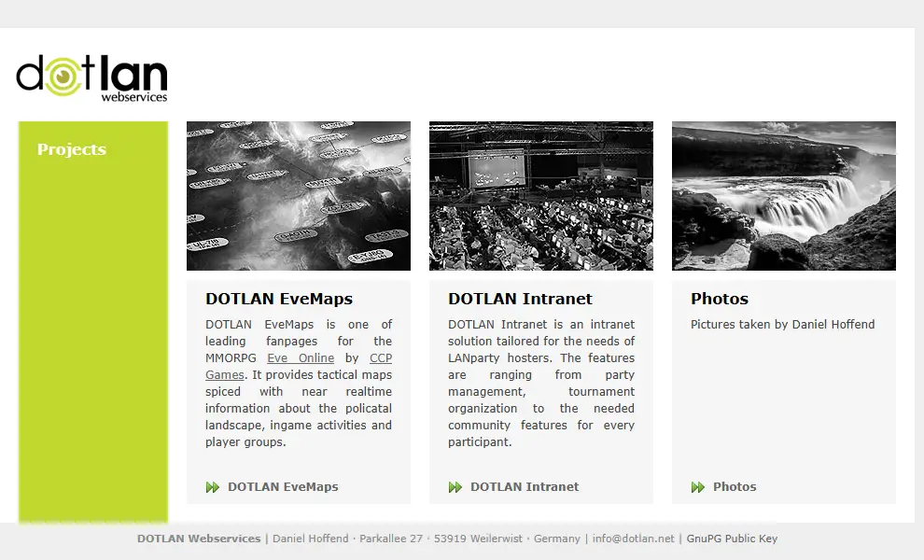924x560 pixels.
Task: Click the DOTLAN EveMaps card heading
Action: [x=279, y=299]
